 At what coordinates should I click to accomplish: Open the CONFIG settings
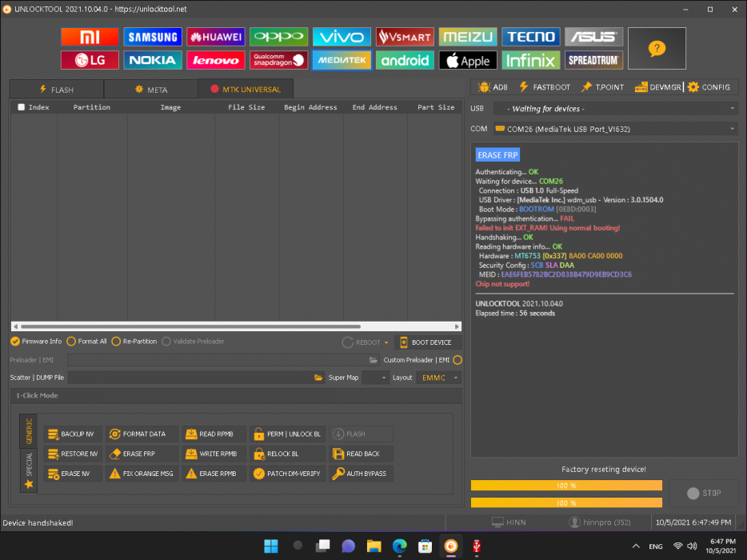(x=709, y=87)
